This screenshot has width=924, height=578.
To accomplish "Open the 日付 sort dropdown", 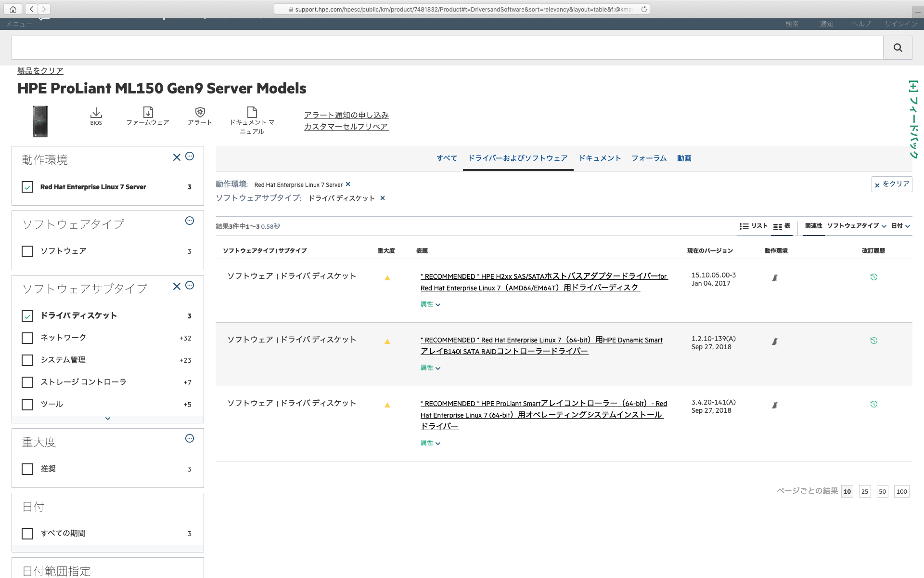I will click(899, 226).
